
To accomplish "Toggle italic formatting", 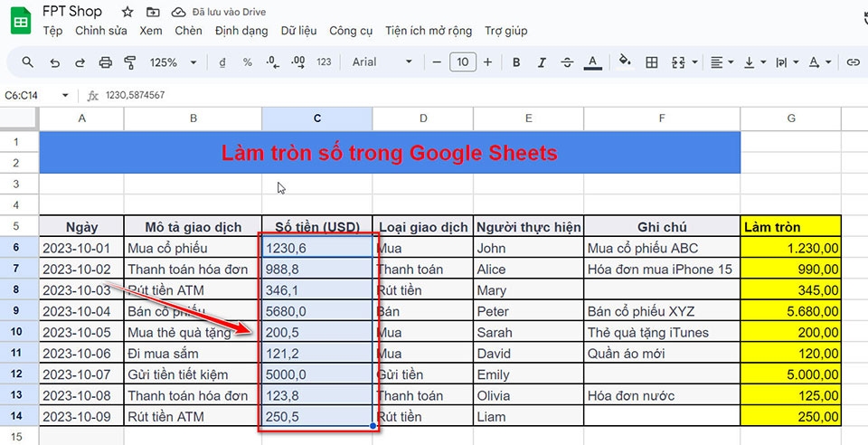I will click(542, 62).
